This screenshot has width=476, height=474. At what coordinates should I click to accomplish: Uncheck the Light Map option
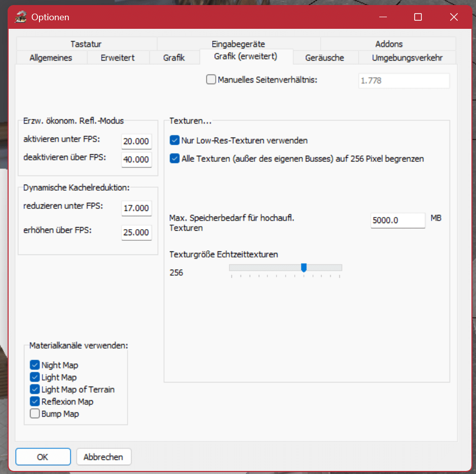tap(35, 377)
